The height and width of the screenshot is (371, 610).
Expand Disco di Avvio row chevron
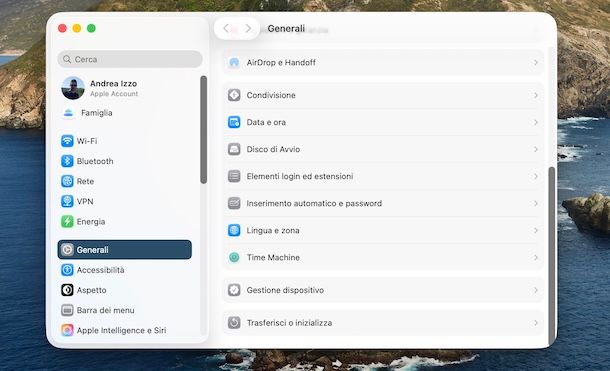pos(536,149)
